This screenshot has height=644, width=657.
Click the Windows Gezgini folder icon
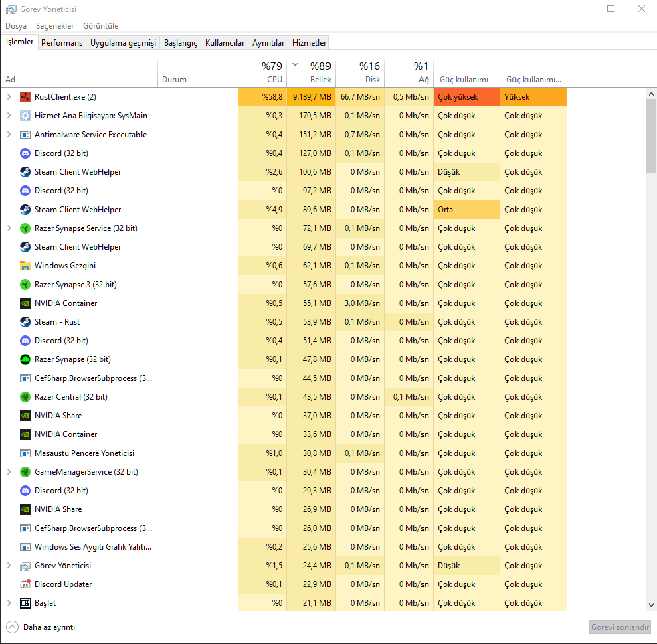pyautogui.click(x=25, y=266)
